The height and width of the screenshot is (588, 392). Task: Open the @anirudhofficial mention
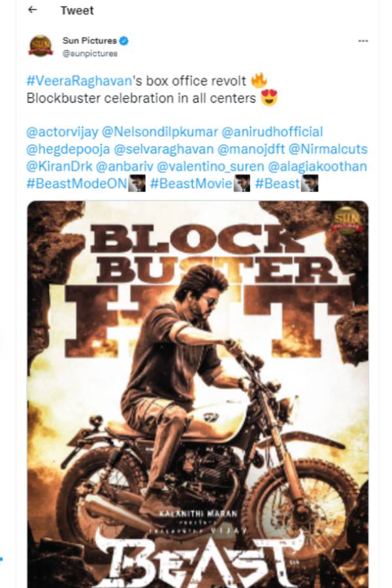(x=272, y=132)
